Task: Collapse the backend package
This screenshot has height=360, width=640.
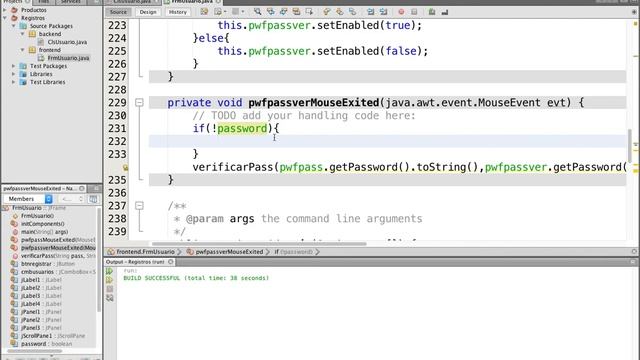Action: 22,34
